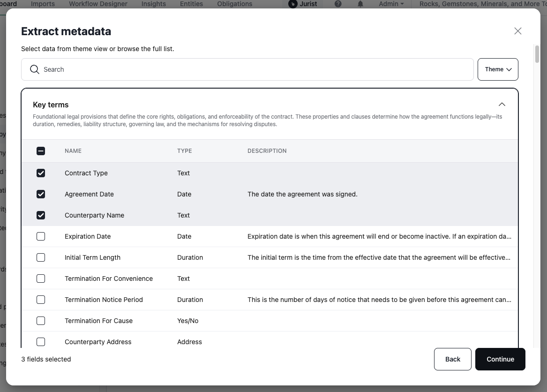547x392 pixels.
Task: Click into the Search field
Action: pyautogui.click(x=247, y=69)
